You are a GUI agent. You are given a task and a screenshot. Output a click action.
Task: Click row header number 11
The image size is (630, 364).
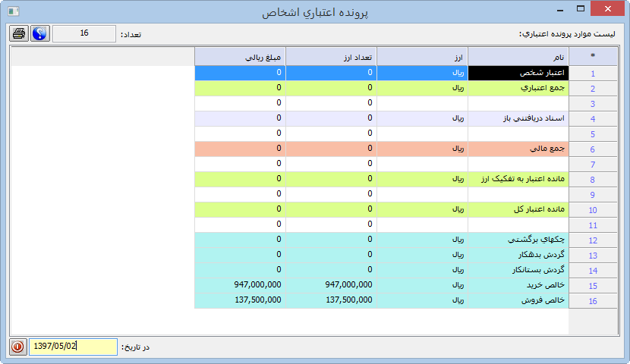[x=593, y=225]
